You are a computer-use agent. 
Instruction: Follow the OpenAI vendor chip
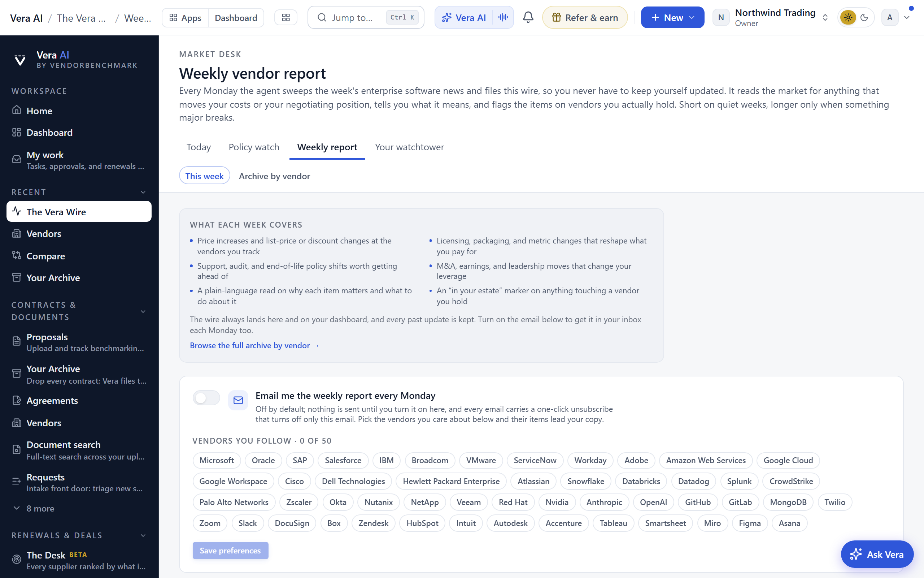(x=653, y=502)
